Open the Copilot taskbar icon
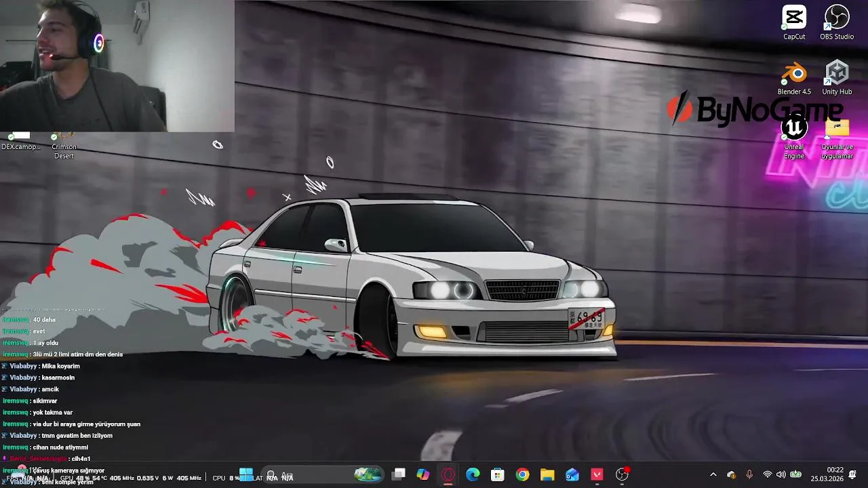 click(x=423, y=475)
